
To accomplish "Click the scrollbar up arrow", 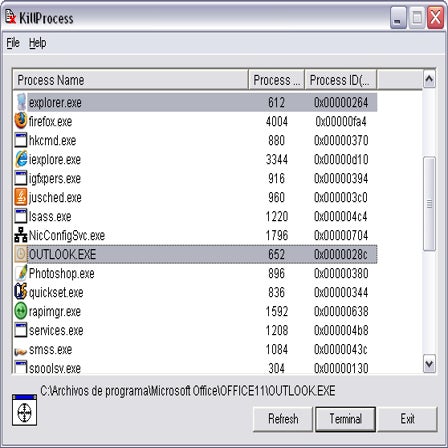I will (429, 79).
